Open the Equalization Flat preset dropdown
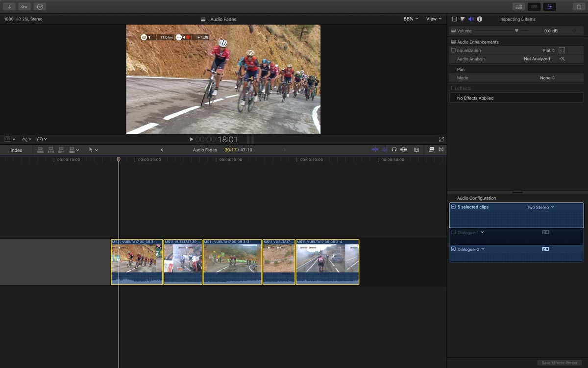This screenshot has width=588, height=368. [549, 51]
